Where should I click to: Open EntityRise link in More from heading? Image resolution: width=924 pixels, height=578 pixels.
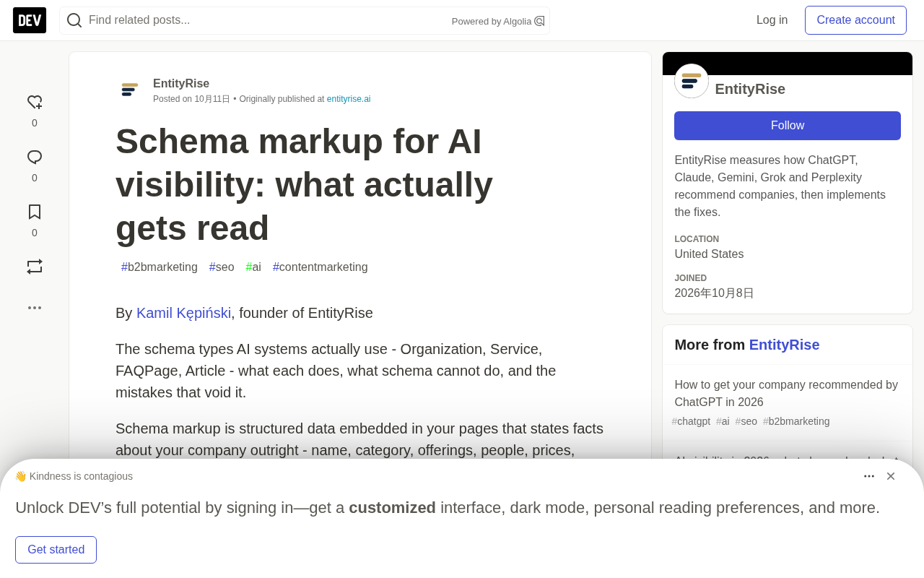[784, 345]
